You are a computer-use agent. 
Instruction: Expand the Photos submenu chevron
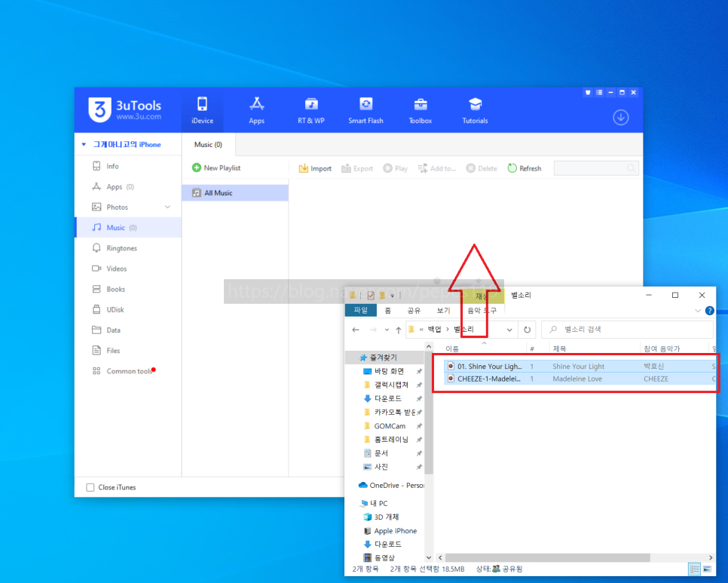tap(167, 207)
